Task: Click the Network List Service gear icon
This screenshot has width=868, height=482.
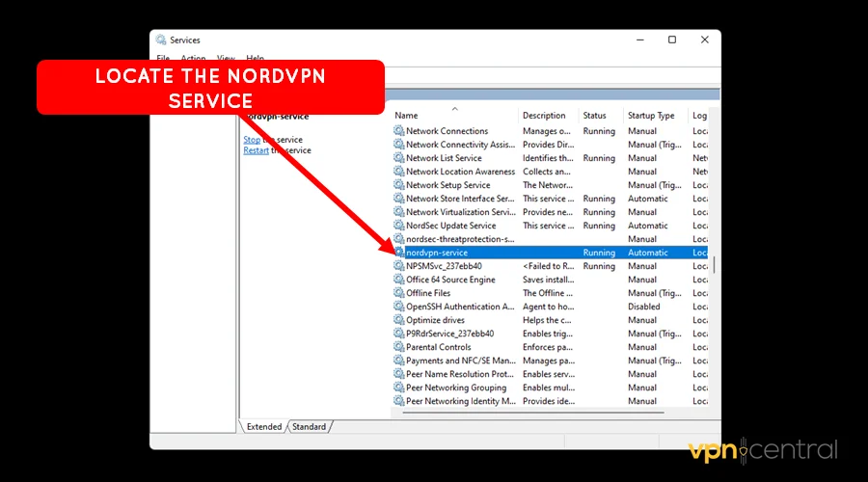Action: (x=398, y=158)
